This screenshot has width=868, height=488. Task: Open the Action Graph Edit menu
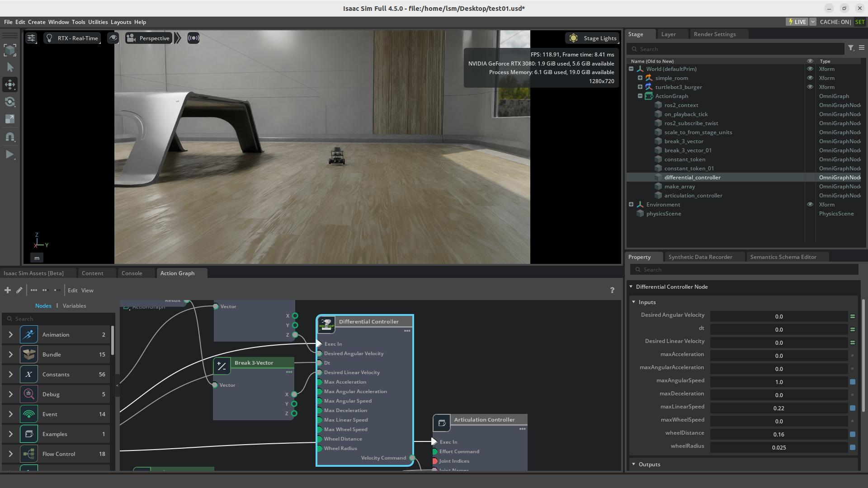(73, 291)
